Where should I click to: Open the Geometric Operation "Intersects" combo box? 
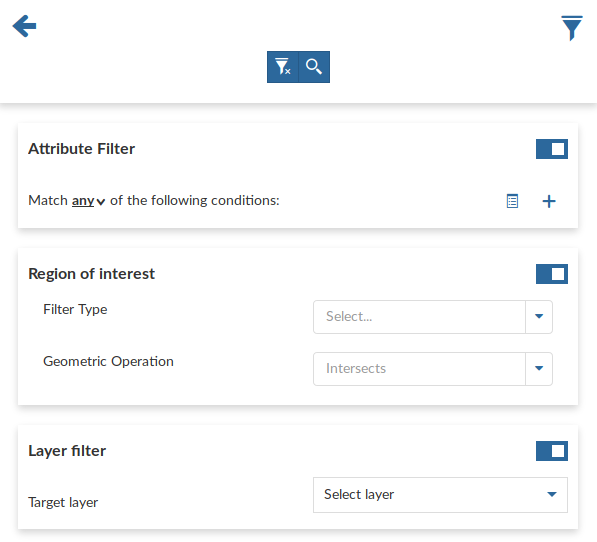(433, 369)
